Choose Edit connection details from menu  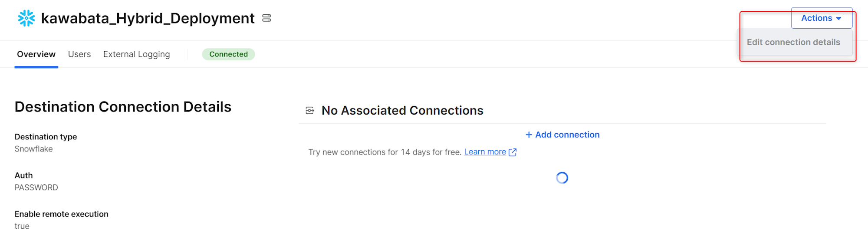click(793, 42)
